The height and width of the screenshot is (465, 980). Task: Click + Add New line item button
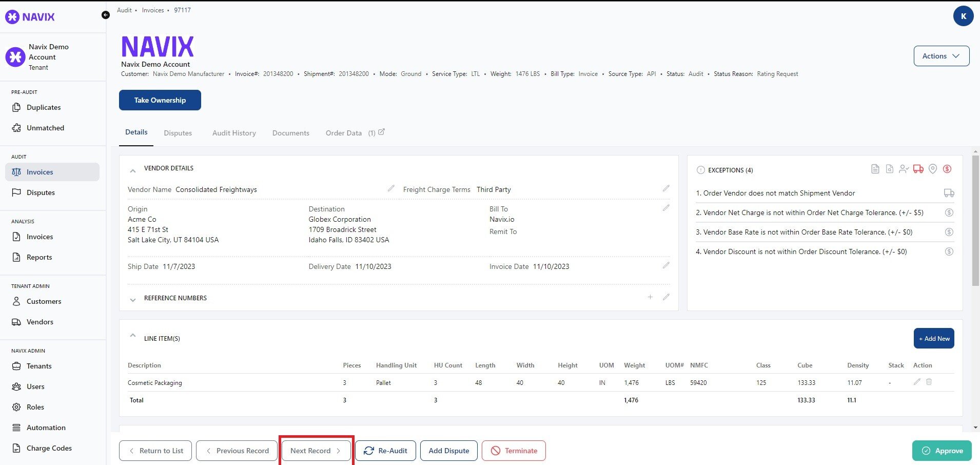coord(934,338)
